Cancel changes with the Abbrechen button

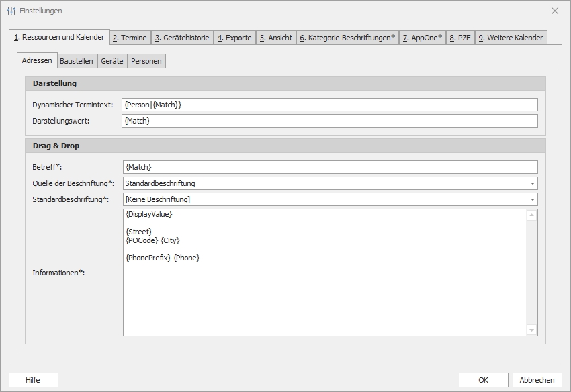click(537, 380)
